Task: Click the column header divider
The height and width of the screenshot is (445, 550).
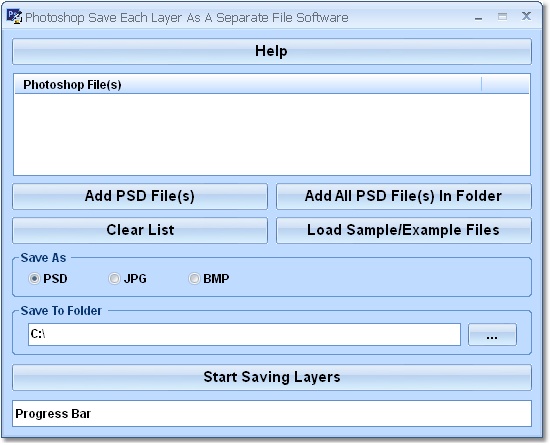Action: click(482, 85)
